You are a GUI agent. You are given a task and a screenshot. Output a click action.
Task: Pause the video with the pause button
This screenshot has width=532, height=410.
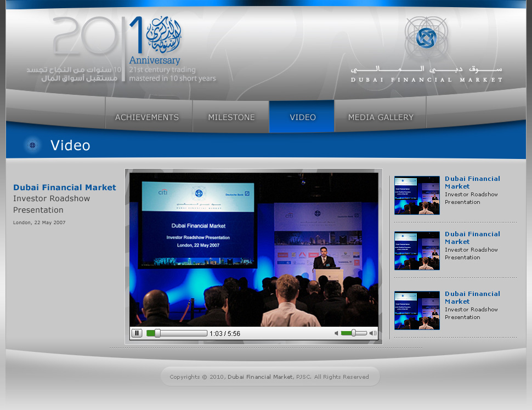[137, 333]
